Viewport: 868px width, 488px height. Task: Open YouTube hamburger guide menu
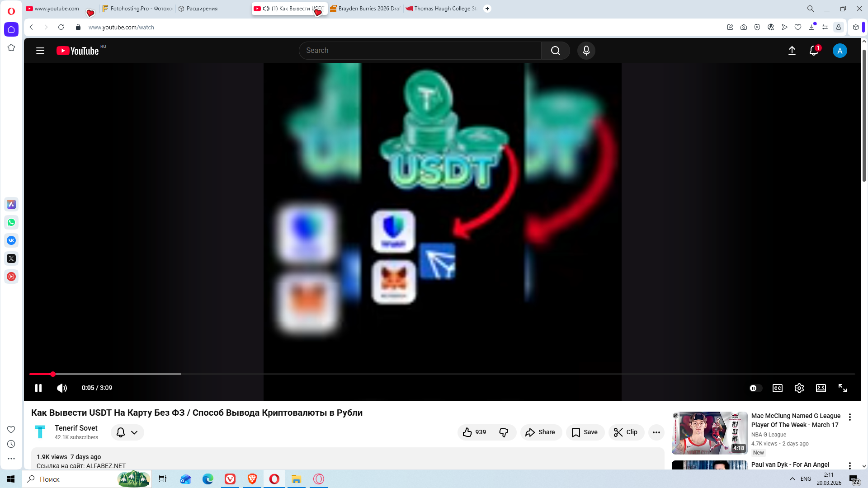pyautogui.click(x=40, y=51)
